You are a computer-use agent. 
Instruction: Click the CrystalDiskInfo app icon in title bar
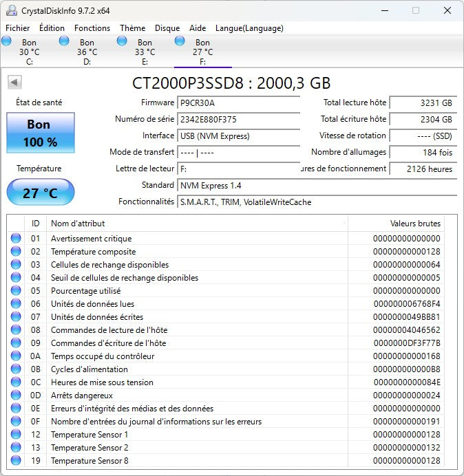point(12,10)
